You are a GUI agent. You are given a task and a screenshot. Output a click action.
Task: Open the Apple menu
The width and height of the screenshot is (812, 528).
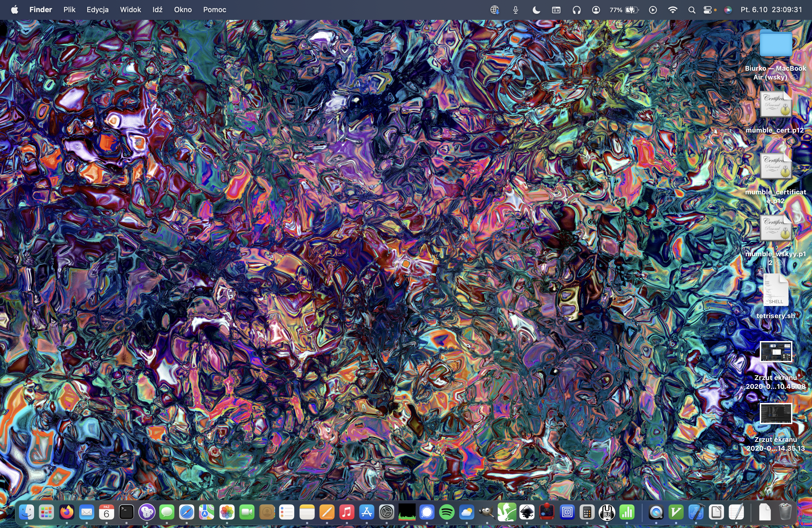pos(14,10)
